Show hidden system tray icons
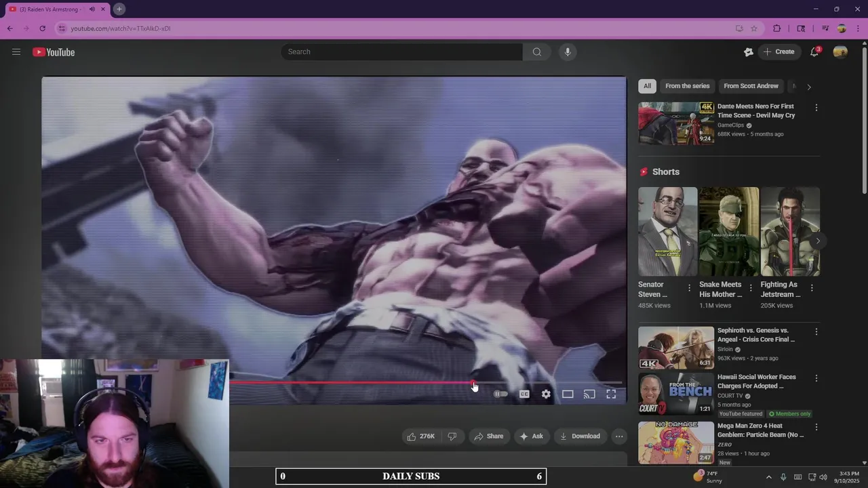868x488 pixels. pos(768,477)
